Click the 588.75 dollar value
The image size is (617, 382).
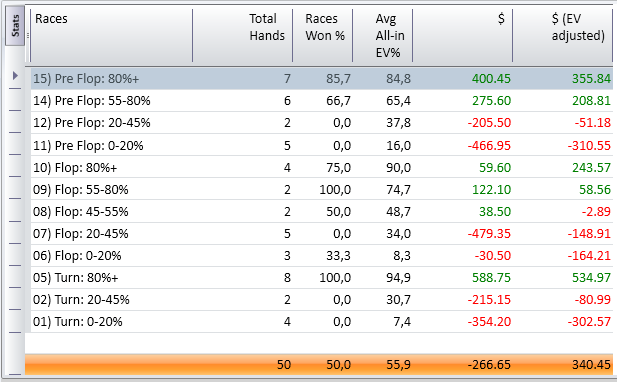click(x=491, y=278)
